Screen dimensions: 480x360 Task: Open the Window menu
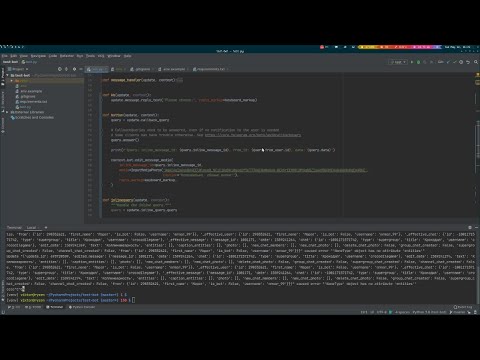[114, 56]
